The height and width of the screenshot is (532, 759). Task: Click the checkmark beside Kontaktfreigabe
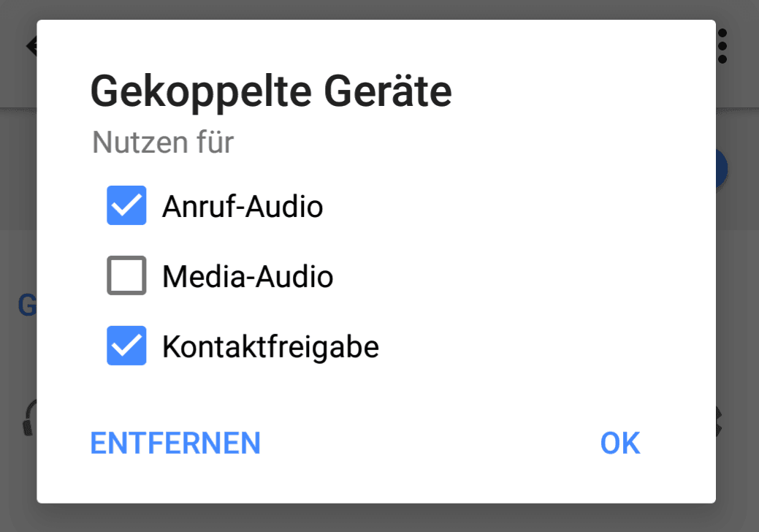tap(126, 346)
